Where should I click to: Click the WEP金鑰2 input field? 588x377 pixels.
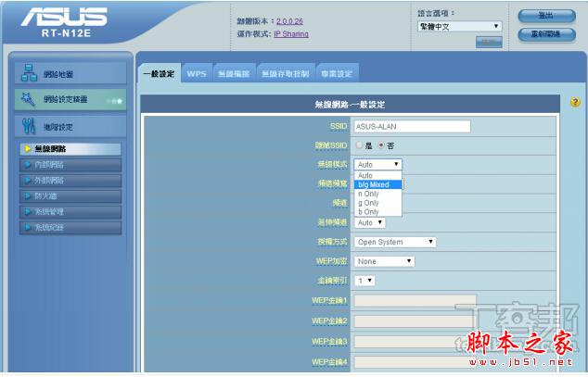tap(415, 321)
